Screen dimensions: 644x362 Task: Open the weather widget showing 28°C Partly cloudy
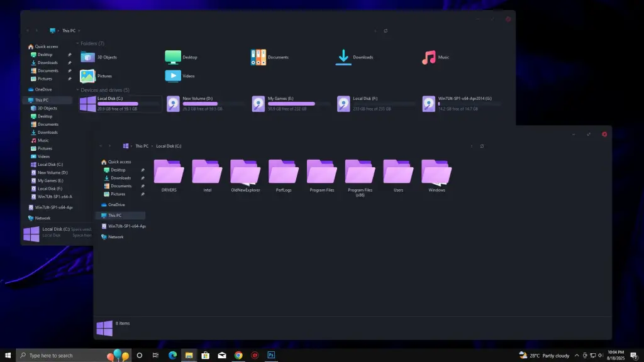pos(545,356)
